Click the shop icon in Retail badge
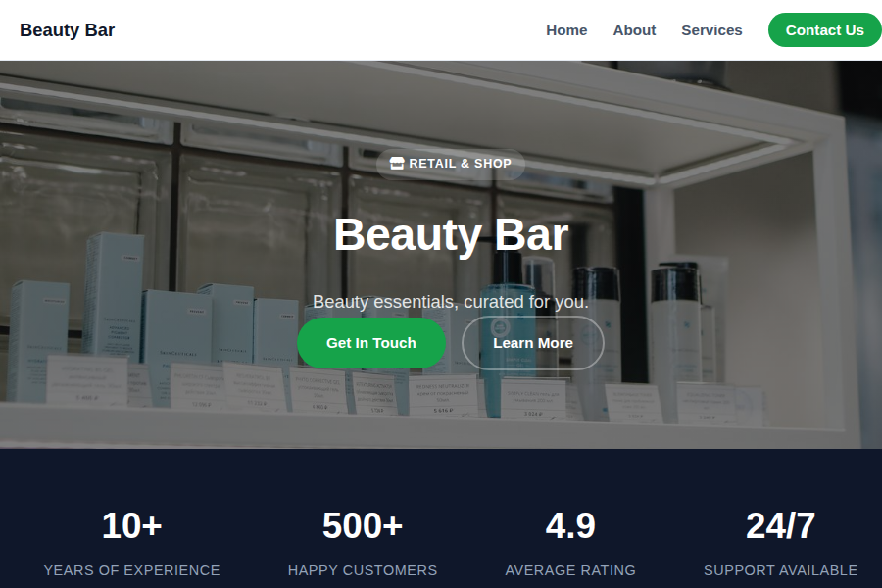The image size is (882, 588). (x=397, y=164)
